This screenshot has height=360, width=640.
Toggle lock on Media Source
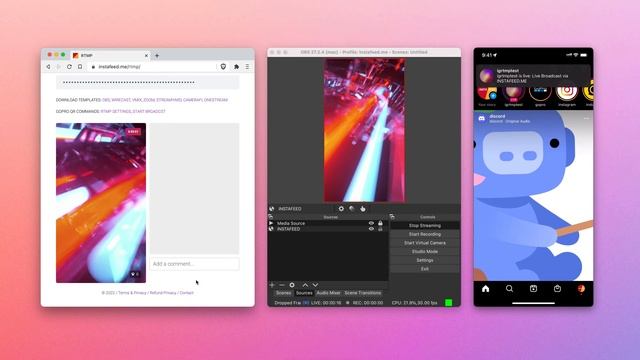coord(380,223)
